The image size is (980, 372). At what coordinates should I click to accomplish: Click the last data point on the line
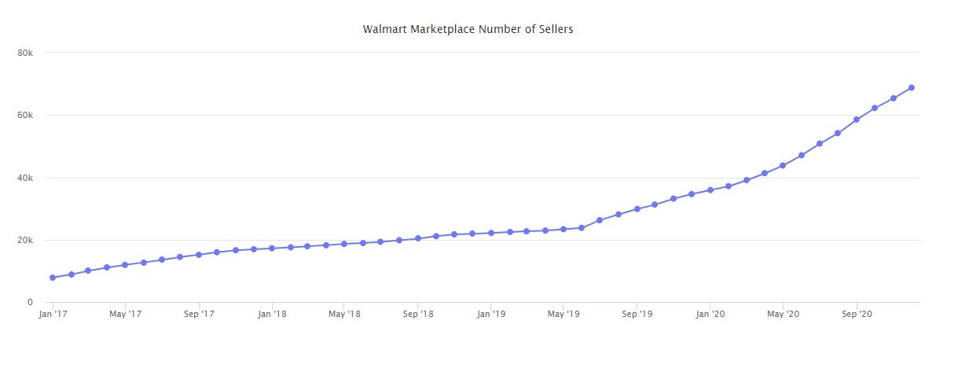pos(912,87)
